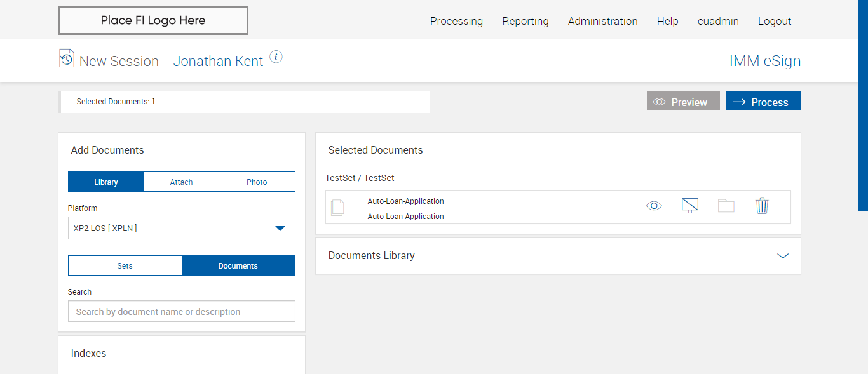Switch to the Photo tab
The image size is (868, 374).
point(257,182)
